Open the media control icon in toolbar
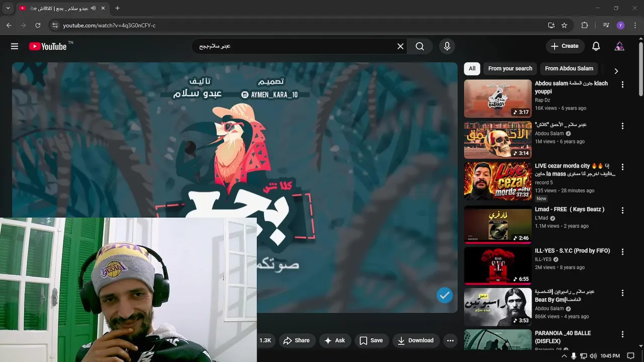The width and height of the screenshot is (644, 362). pyautogui.click(x=606, y=25)
